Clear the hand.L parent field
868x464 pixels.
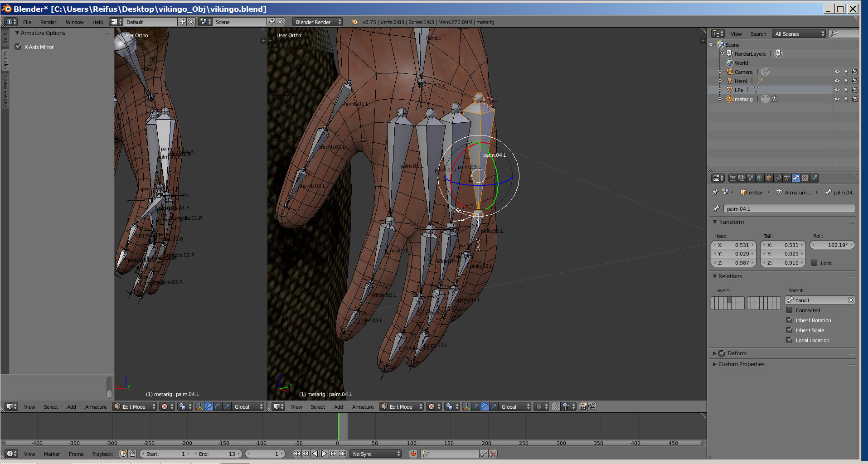850,300
